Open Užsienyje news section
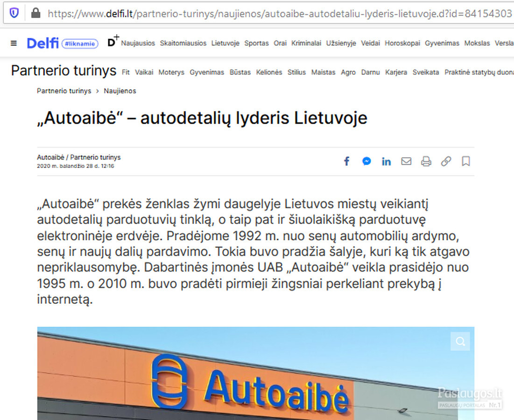 [x=341, y=43]
